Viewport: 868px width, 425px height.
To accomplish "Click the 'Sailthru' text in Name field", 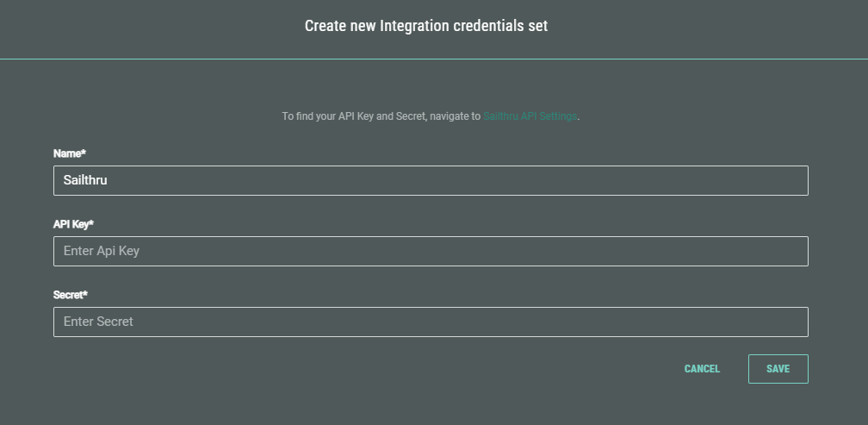I will [x=85, y=181].
